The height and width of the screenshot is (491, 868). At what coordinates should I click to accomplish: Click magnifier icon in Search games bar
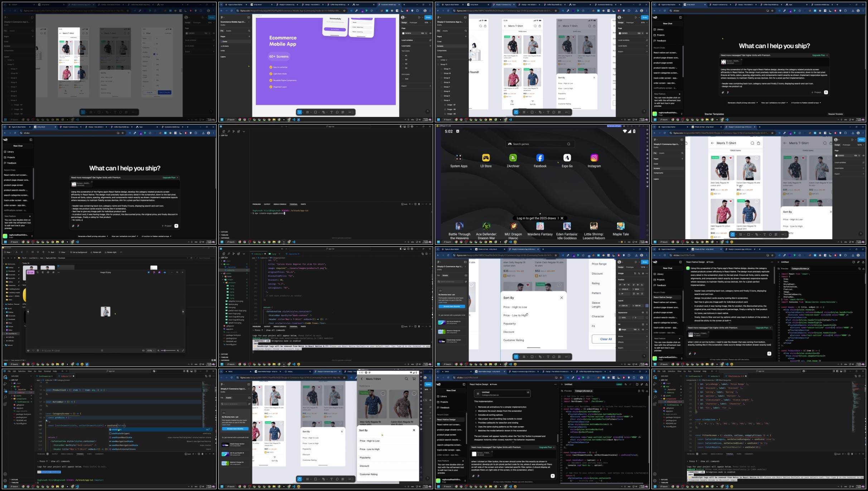coord(568,144)
